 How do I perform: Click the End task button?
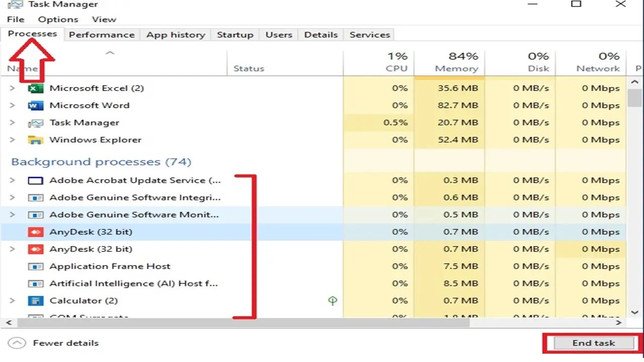click(594, 343)
